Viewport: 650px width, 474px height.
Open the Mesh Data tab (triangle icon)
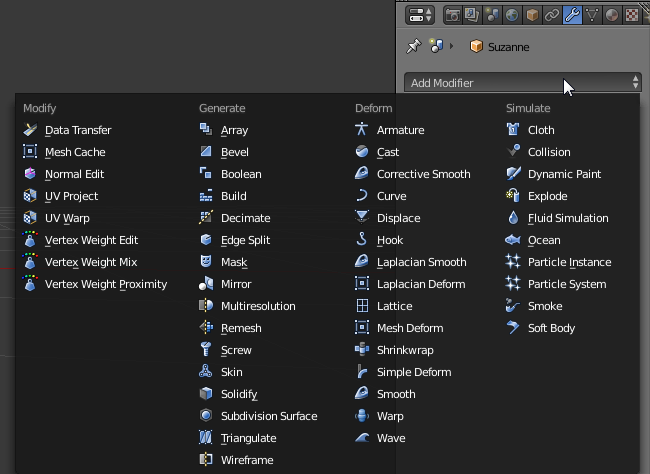coord(591,15)
